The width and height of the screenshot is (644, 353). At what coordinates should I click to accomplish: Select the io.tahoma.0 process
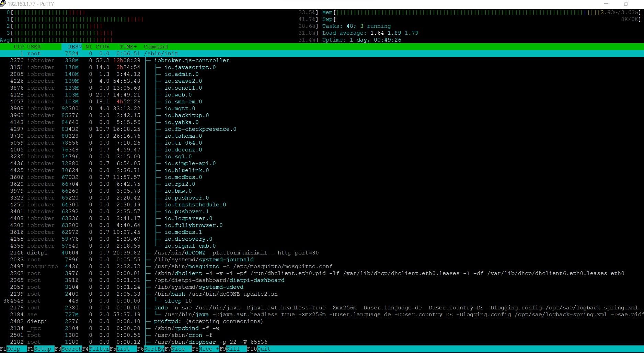point(322,136)
